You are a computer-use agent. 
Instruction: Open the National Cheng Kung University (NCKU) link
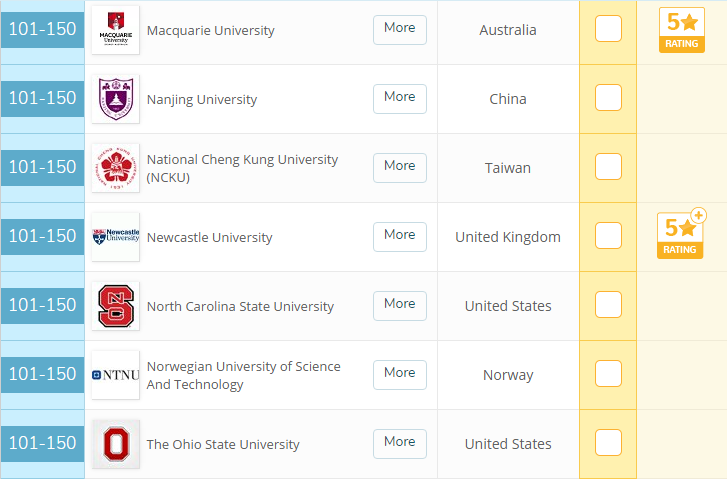(242, 168)
